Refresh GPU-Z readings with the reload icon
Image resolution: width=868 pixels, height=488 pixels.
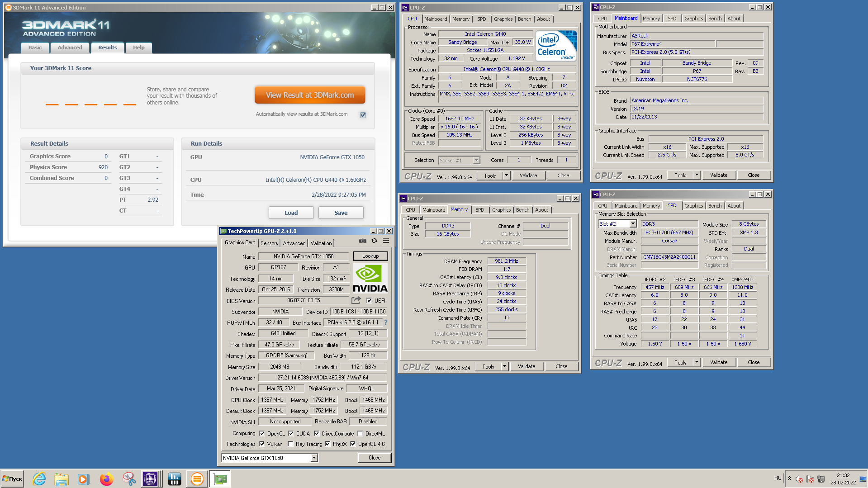click(374, 241)
